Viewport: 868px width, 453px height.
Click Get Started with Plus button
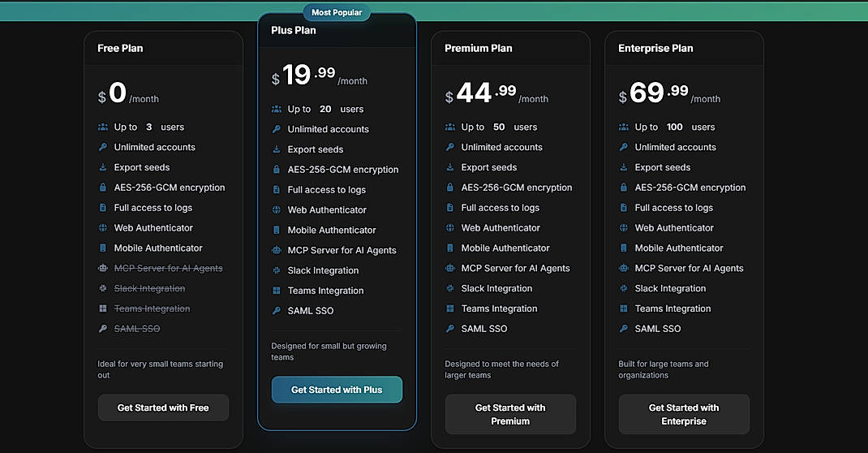(x=337, y=390)
